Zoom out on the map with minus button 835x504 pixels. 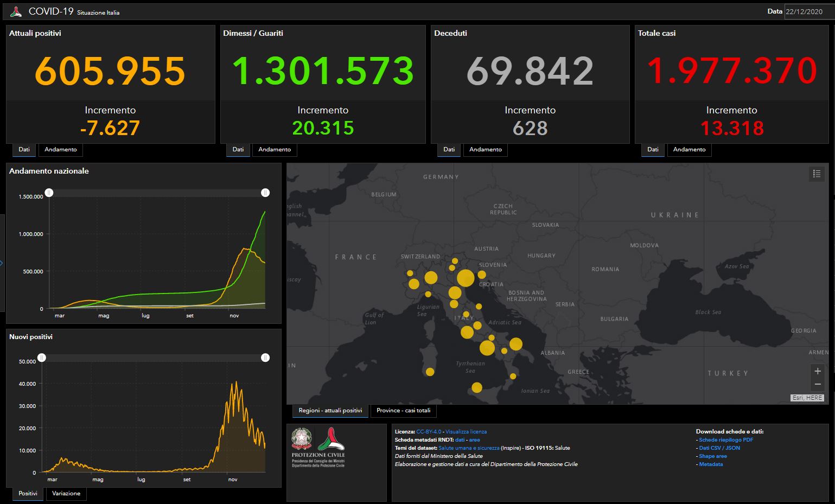818,385
